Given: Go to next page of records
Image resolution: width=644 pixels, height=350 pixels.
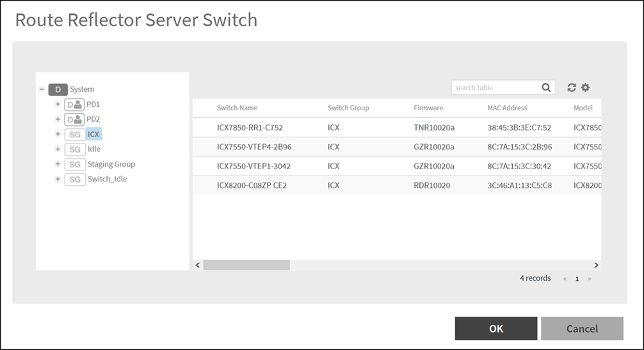Looking at the screenshot, I should click(590, 279).
